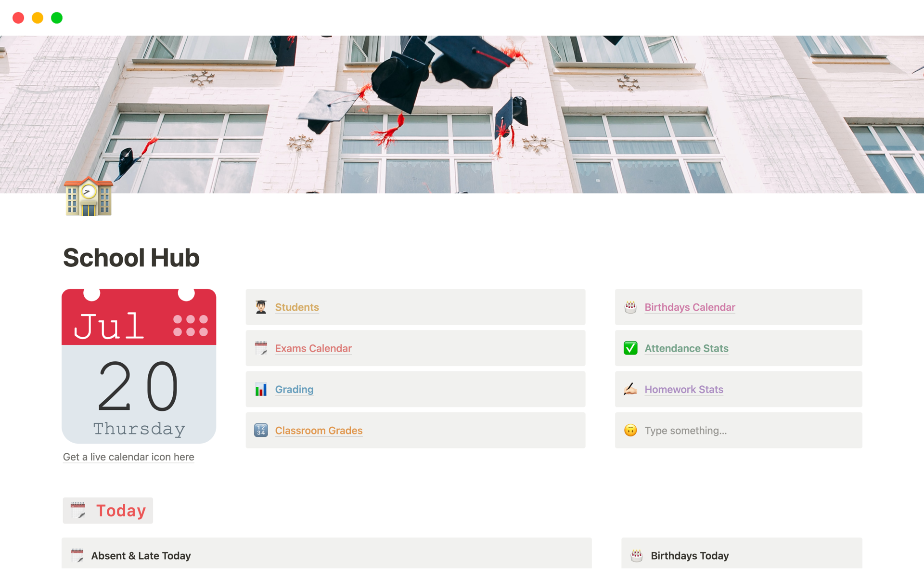
Task: Click the green checkmark Attendance Stats icon
Action: 630,348
